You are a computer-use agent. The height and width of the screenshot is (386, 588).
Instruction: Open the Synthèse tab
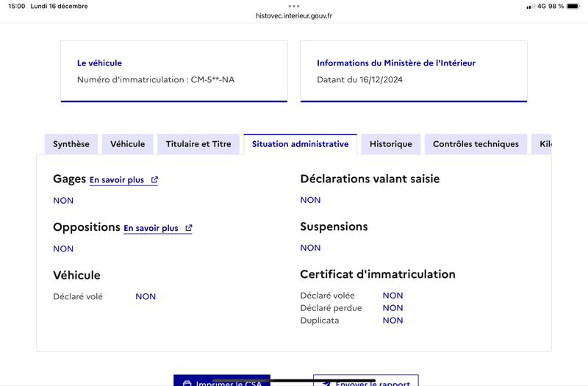[x=71, y=144]
